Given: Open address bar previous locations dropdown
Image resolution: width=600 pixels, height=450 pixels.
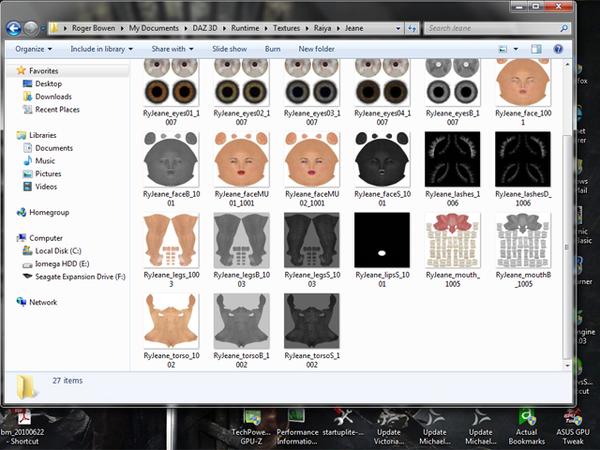Looking at the screenshot, I should tap(398, 28).
